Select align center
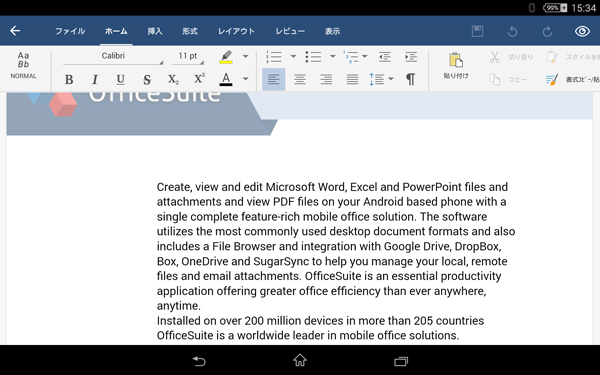This screenshot has width=600, height=375. click(x=300, y=79)
